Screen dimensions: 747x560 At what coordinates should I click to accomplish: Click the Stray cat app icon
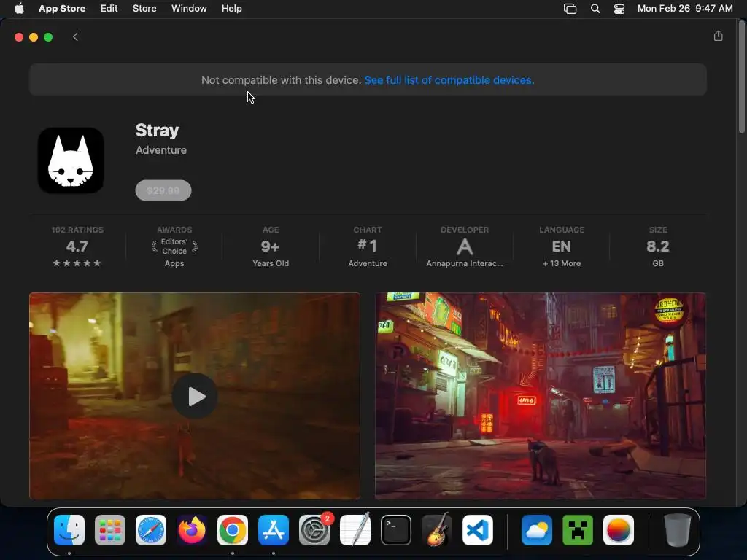click(71, 160)
